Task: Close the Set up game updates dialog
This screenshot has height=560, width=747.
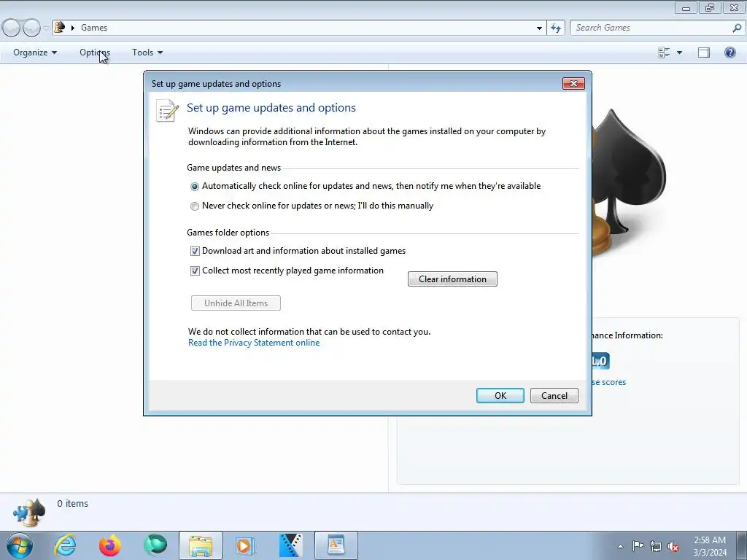Action: [573, 83]
